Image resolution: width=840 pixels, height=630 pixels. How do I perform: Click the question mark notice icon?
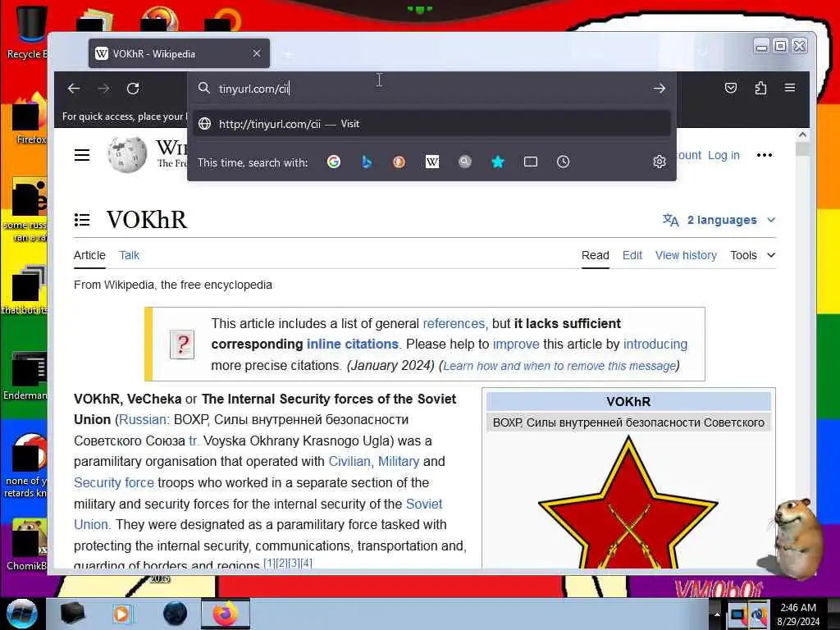click(x=182, y=345)
